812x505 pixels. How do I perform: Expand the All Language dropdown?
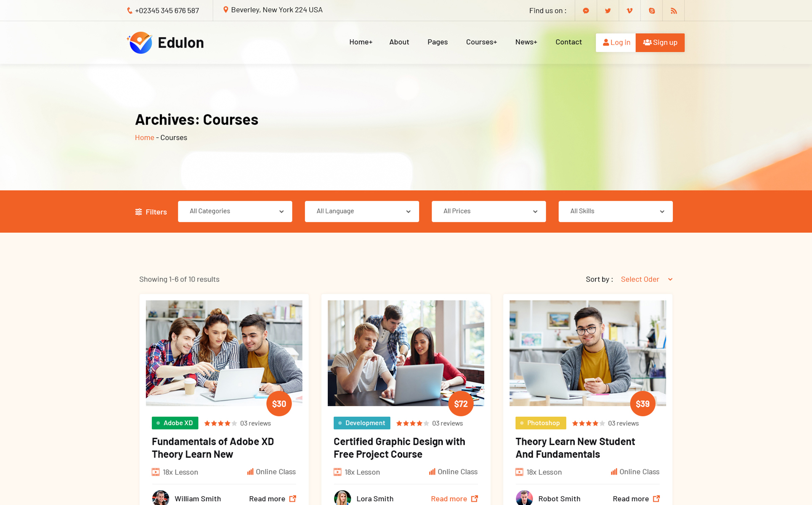tap(361, 211)
